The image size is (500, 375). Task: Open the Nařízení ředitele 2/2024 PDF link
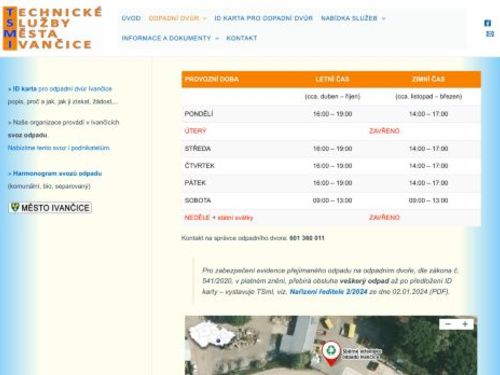coord(328,292)
